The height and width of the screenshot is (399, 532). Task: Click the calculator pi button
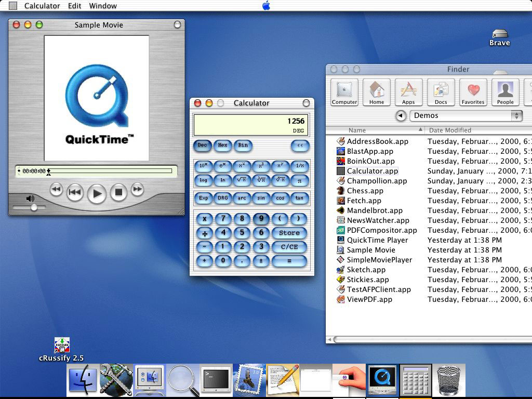[300, 180]
